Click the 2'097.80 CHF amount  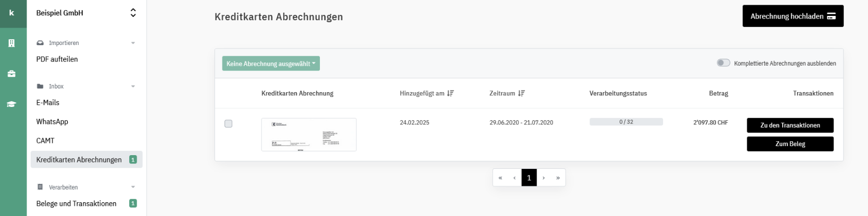pyautogui.click(x=711, y=122)
